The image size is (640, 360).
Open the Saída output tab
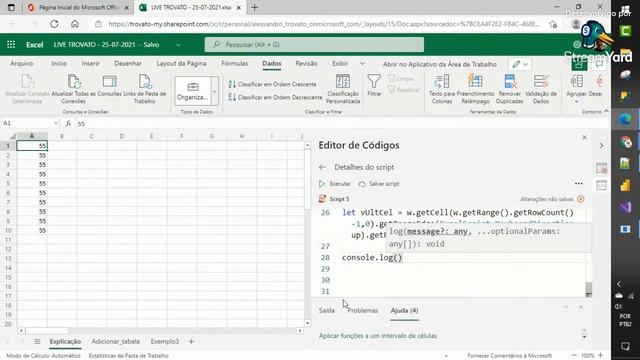click(x=327, y=311)
